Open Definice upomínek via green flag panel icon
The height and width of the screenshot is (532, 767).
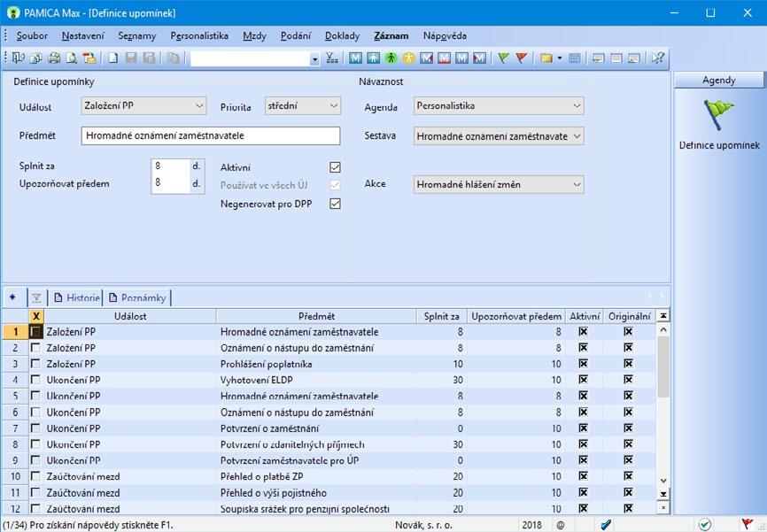point(718,114)
